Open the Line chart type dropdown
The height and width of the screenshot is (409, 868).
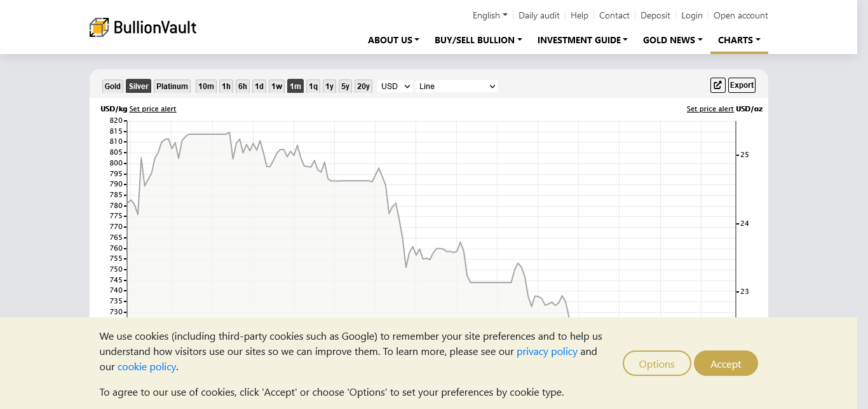456,87
